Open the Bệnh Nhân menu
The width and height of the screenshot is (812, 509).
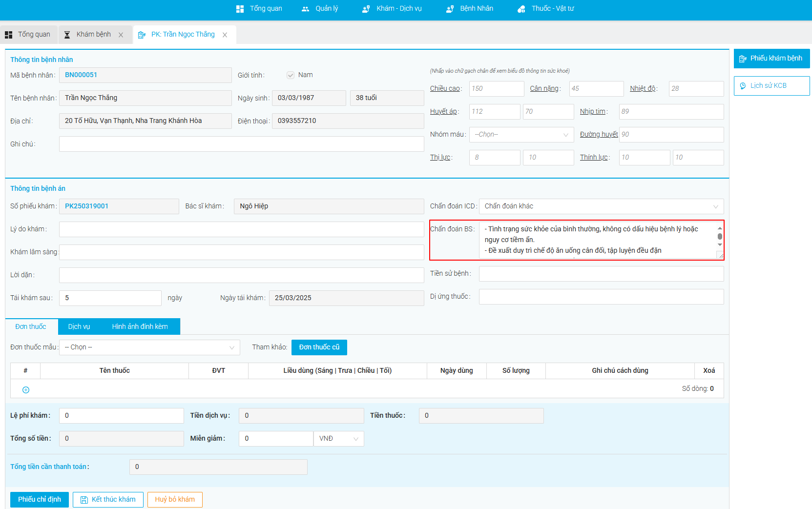[470, 9]
